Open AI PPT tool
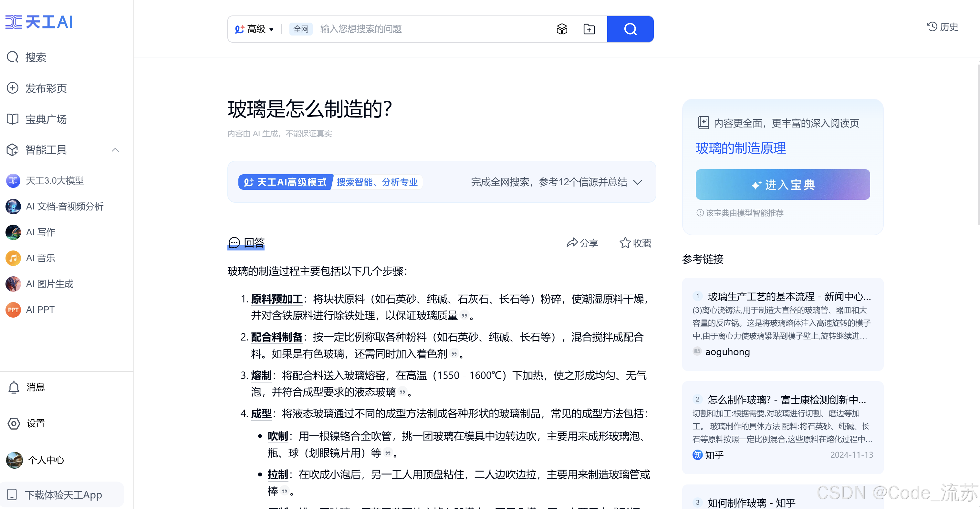980x509 pixels. pos(40,310)
